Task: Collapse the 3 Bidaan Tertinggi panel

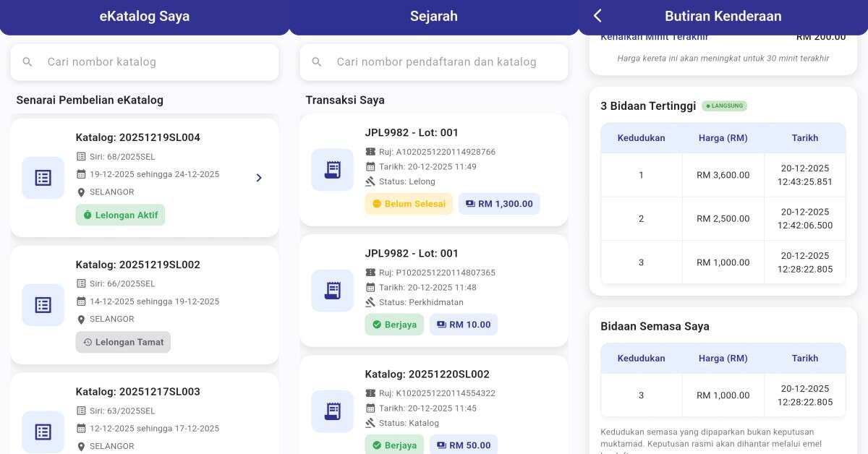Action: coord(647,105)
